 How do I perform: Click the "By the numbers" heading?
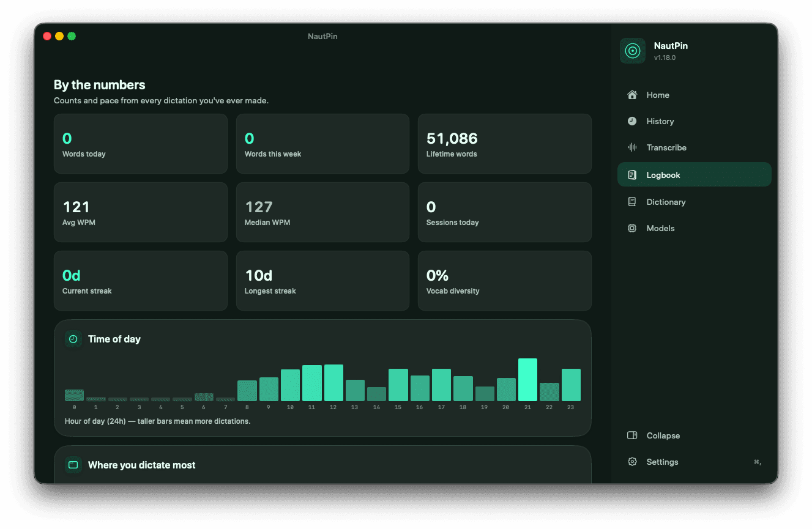coord(100,85)
